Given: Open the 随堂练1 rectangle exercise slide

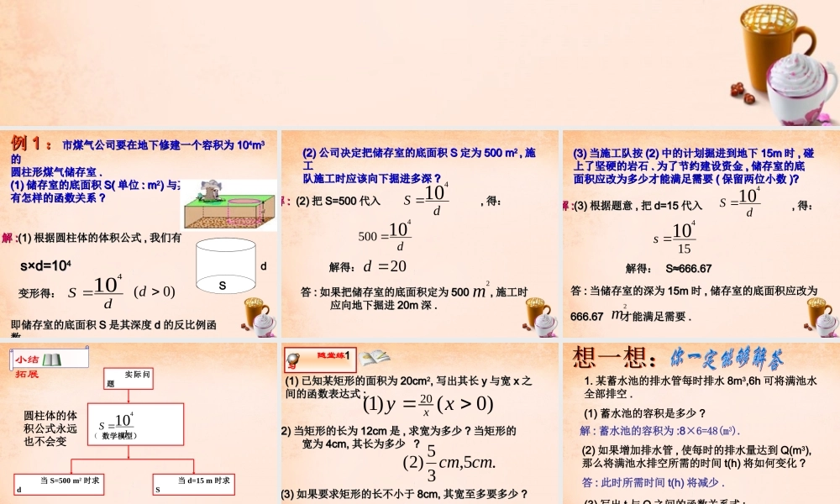Looking at the screenshot, I should point(419,423).
